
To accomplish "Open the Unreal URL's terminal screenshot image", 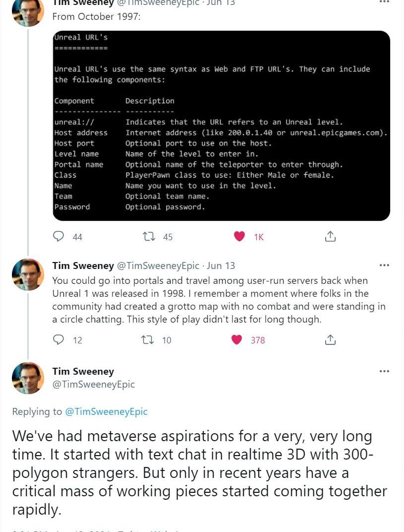I will (x=221, y=126).
